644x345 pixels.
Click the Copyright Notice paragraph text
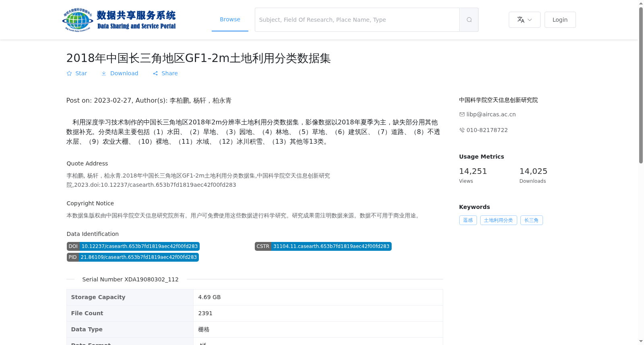[244, 216]
